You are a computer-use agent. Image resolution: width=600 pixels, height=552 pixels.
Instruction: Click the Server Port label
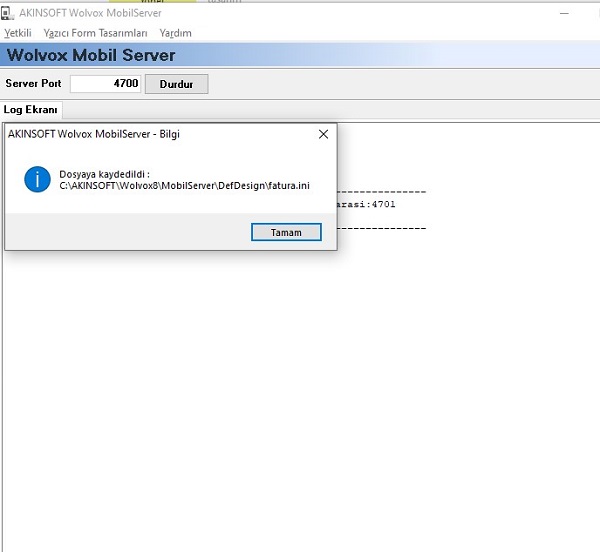[33, 83]
